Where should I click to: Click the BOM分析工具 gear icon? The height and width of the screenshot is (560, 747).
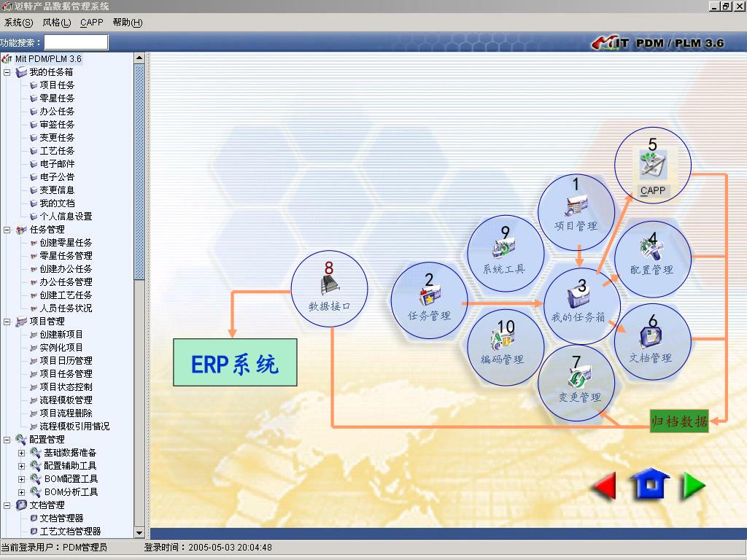36,492
